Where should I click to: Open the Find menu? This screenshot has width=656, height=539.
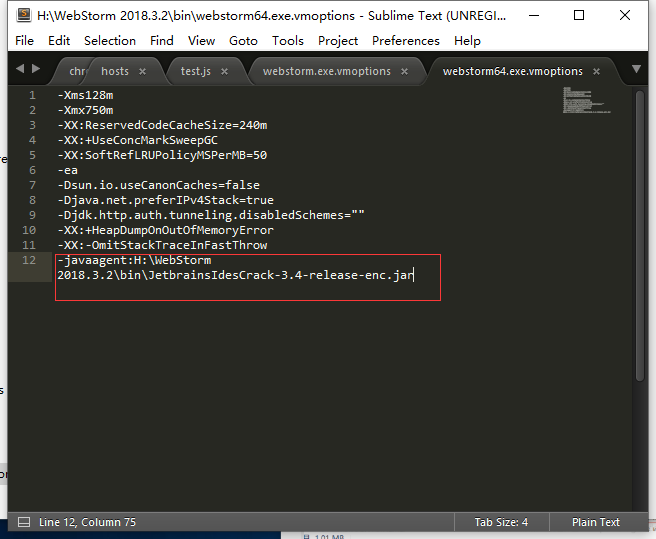[x=161, y=41]
